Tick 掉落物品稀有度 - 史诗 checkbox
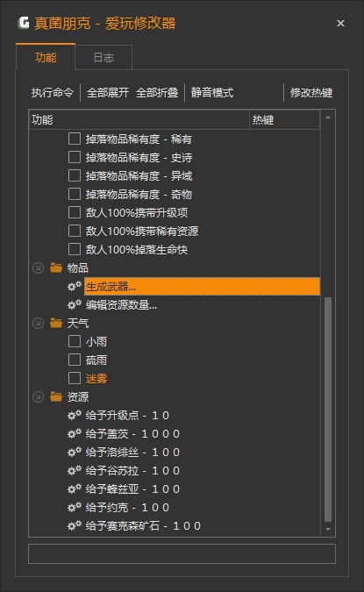The height and width of the screenshot is (592, 364). 75,157
